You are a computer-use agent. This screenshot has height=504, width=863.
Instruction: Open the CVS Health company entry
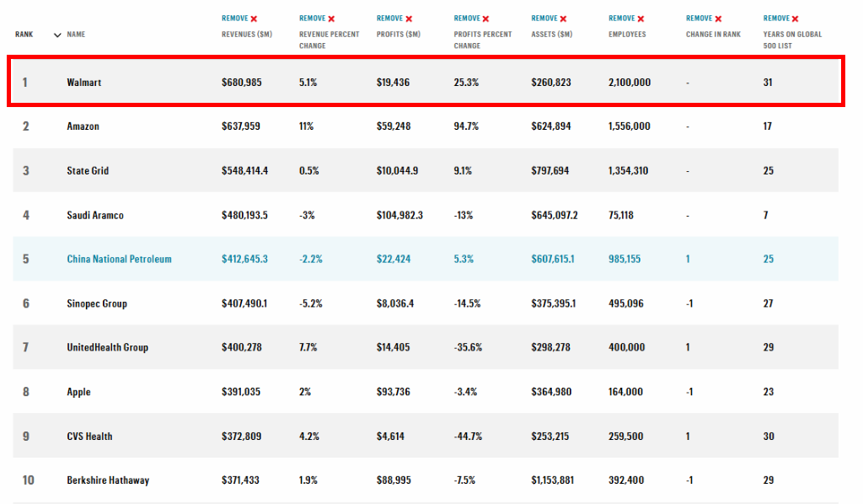click(89, 436)
